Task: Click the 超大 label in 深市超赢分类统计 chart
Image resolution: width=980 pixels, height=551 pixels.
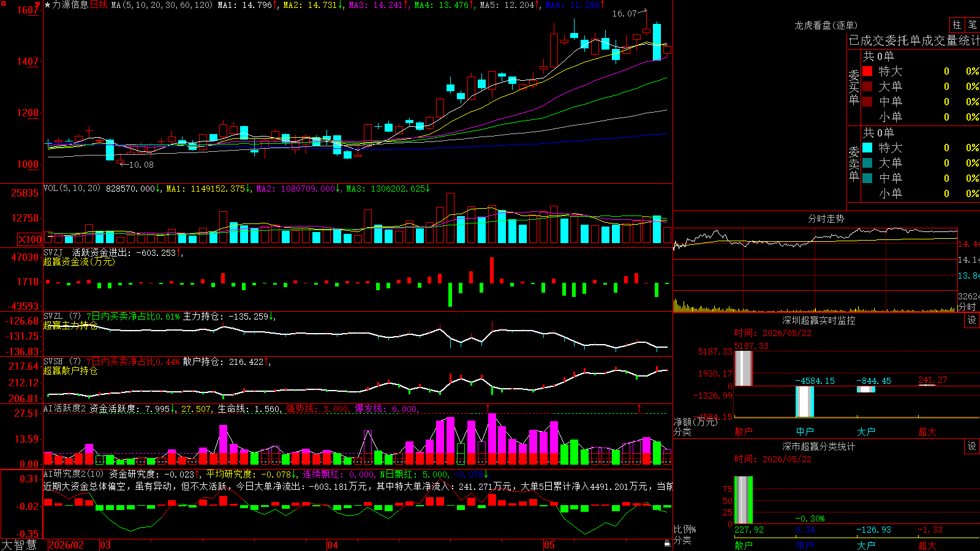Action: pos(927,545)
